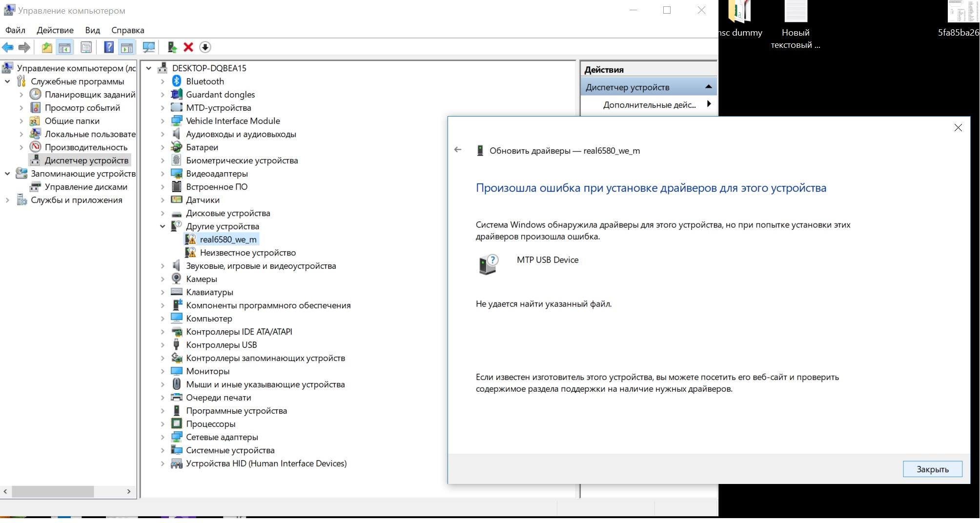Collapse the Диспетчер устройств actions section arrow
The height and width of the screenshot is (523, 980).
708,87
